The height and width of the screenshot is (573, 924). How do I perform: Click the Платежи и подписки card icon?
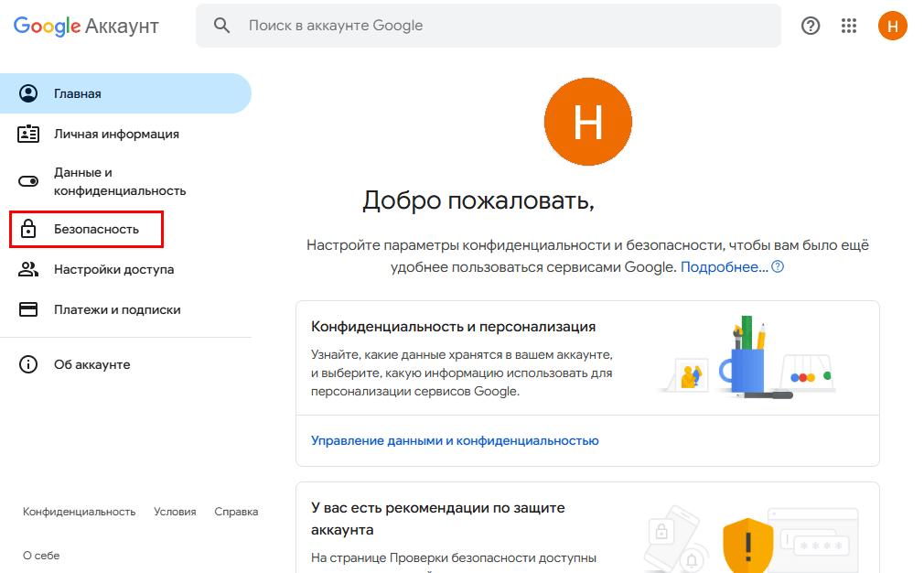[x=28, y=309]
